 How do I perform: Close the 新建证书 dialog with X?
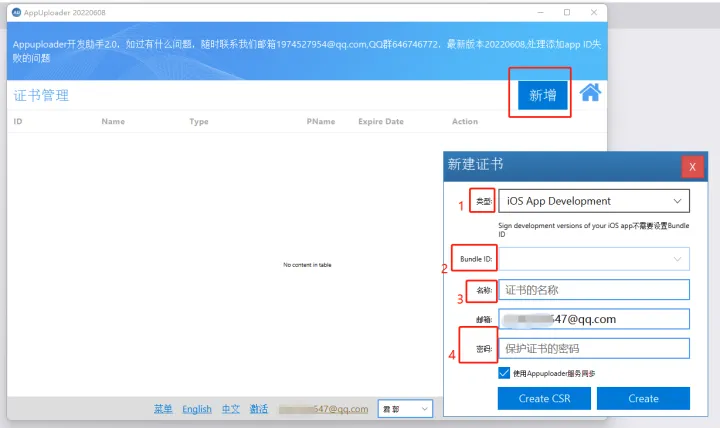pyautogui.click(x=692, y=167)
